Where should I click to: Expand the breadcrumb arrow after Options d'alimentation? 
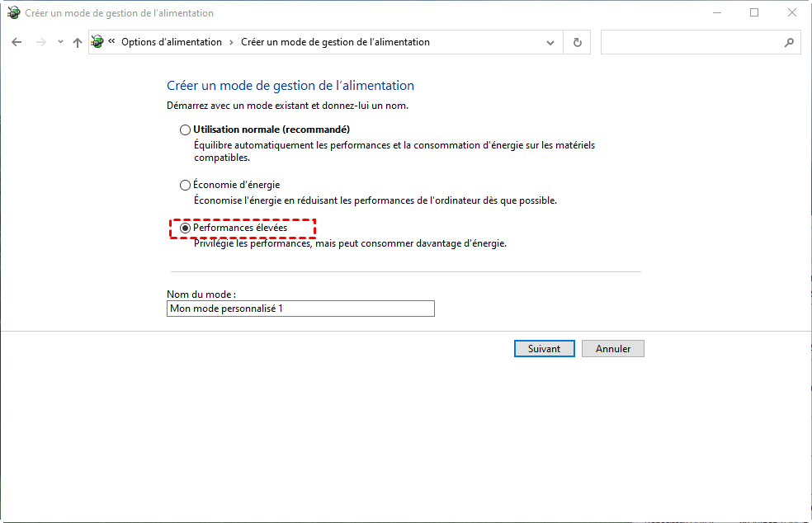coord(232,42)
